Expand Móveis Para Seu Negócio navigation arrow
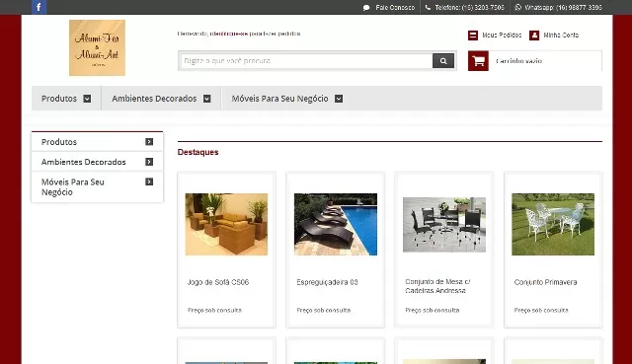Viewport: 632px width, 364px height. [x=339, y=99]
